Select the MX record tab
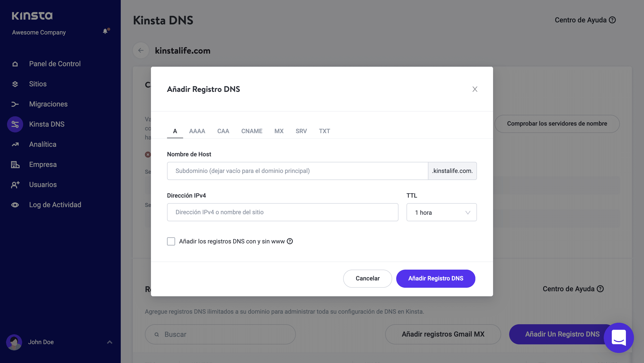Image resolution: width=644 pixels, height=363 pixels. pos(279,131)
